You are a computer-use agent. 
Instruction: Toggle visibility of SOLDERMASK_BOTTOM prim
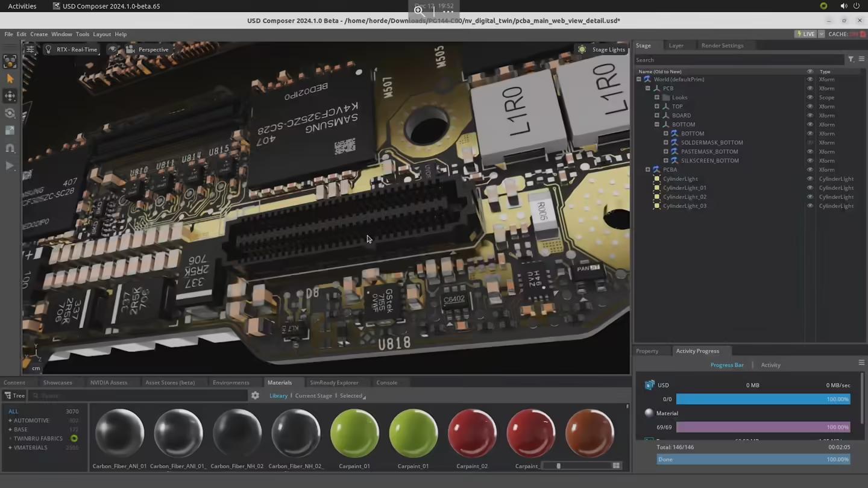click(810, 143)
